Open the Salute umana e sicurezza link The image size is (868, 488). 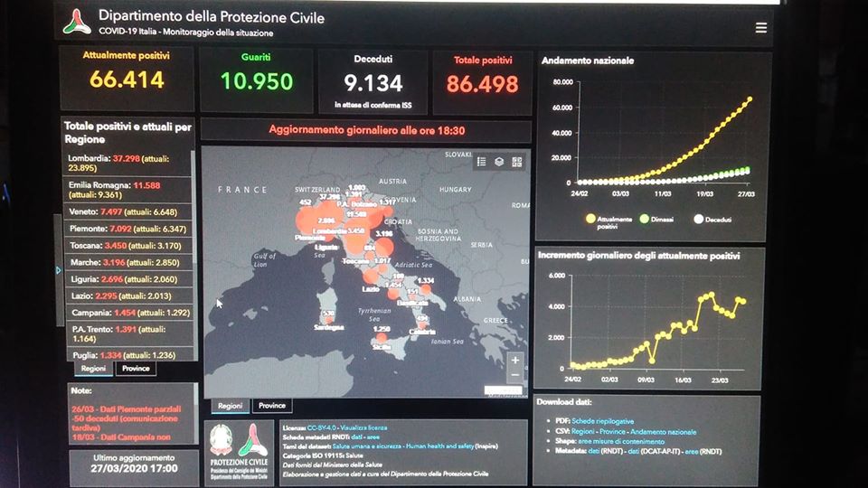(x=366, y=446)
